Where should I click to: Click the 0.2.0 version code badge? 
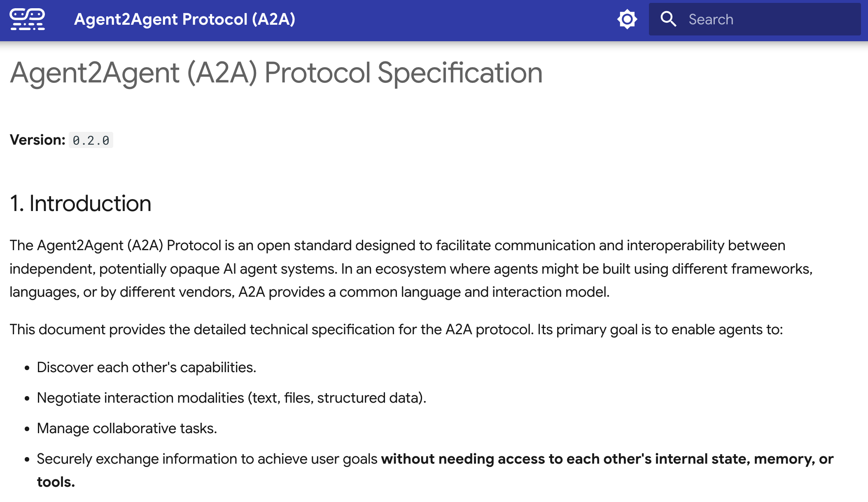click(91, 141)
